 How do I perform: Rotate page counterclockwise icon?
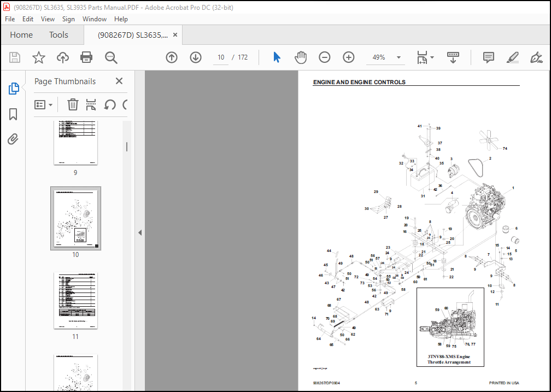pyautogui.click(x=110, y=104)
